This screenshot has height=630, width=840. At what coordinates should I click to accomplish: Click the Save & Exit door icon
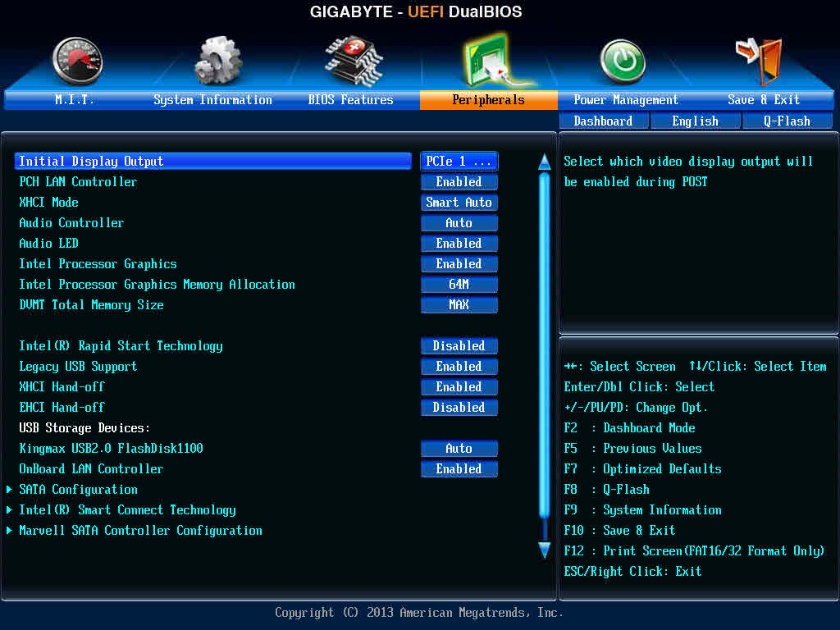[760, 61]
